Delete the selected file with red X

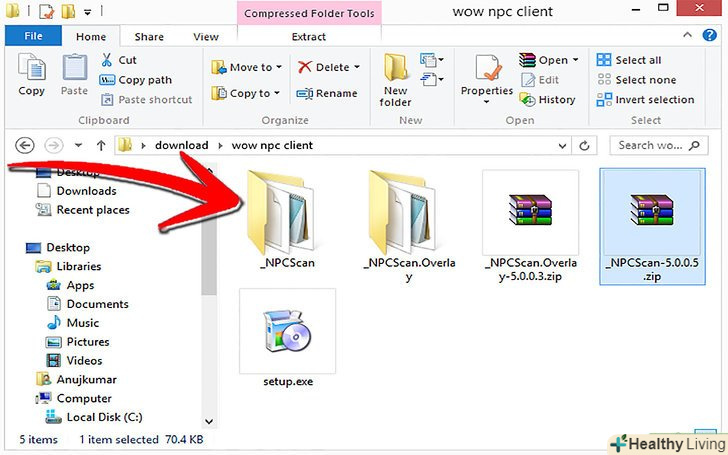324,67
